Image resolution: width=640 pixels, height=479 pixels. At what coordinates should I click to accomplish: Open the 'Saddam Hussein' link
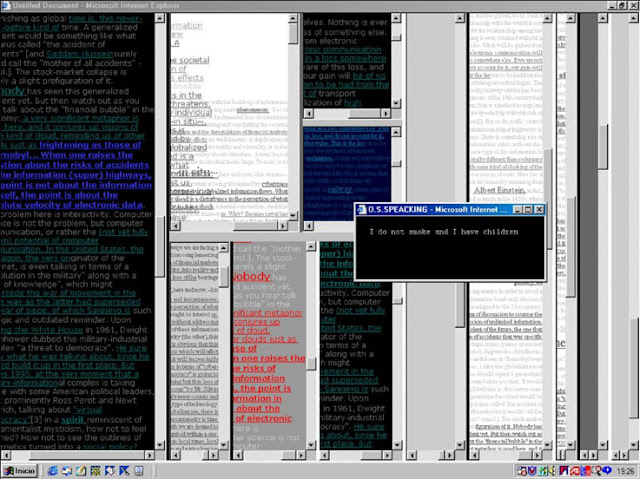pyautogui.click(x=80, y=54)
